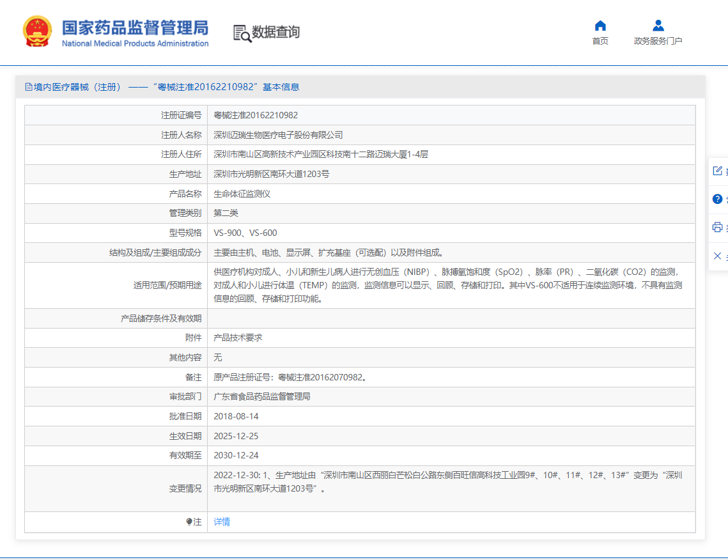Image resolution: width=728 pixels, height=560 pixels.
Task: Click the 结构及组成/主要组成成分 label
Action: point(155,253)
